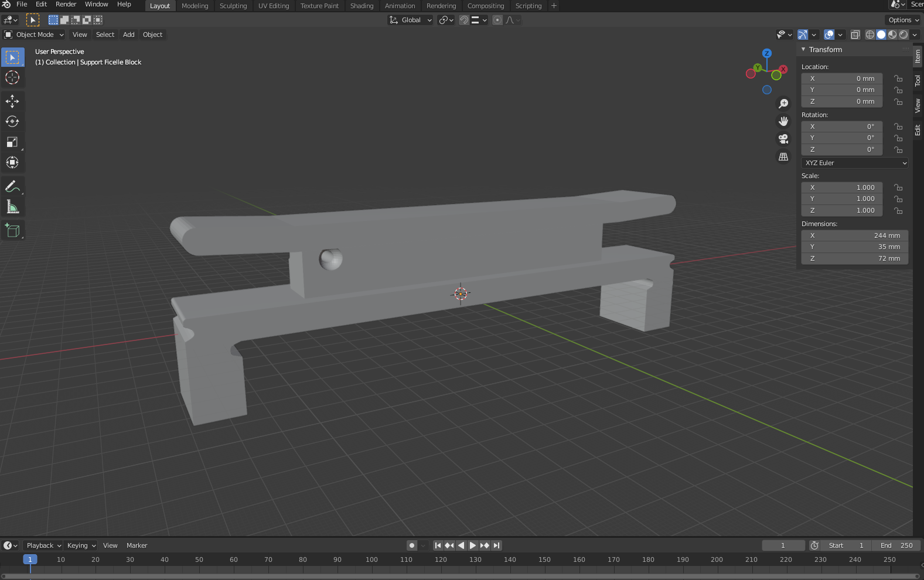Pick the Add Cube tool
This screenshot has width=924, height=580.
12,230
